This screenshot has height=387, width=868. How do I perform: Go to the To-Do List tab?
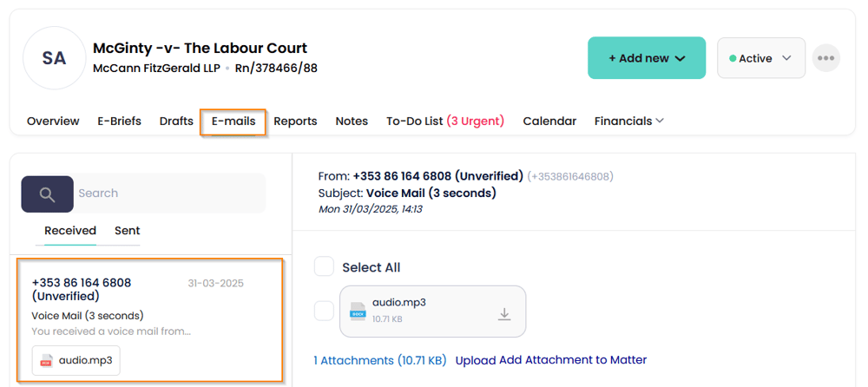click(x=444, y=121)
